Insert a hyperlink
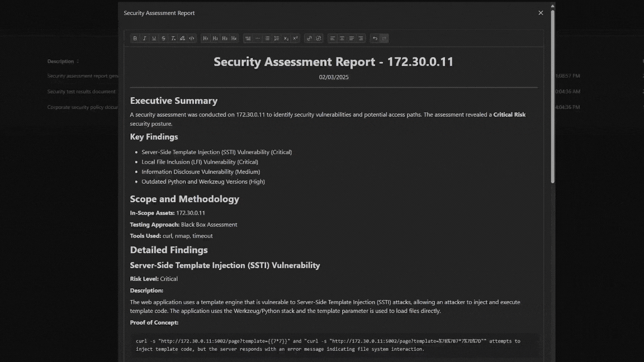The width and height of the screenshot is (644, 362). [309, 38]
